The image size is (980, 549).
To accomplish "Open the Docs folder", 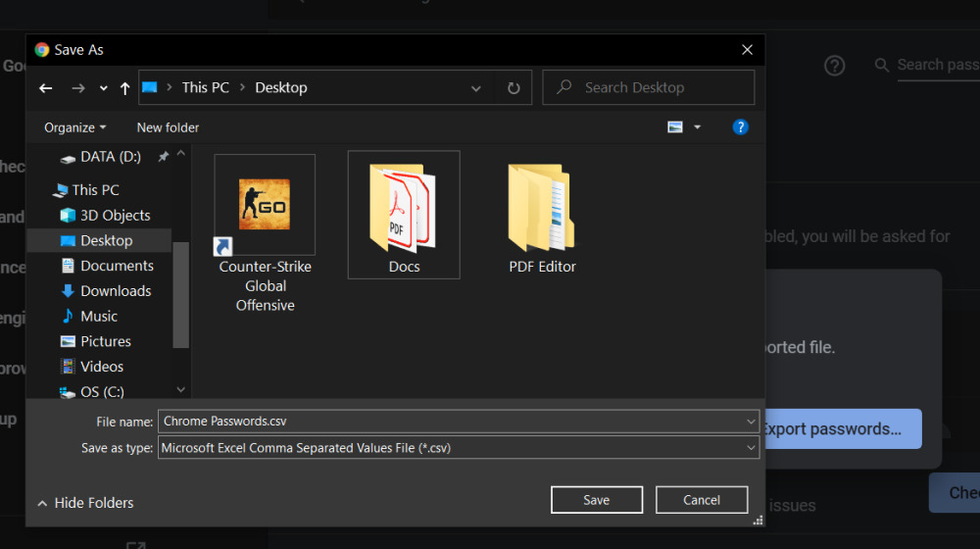I will [404, 215].
